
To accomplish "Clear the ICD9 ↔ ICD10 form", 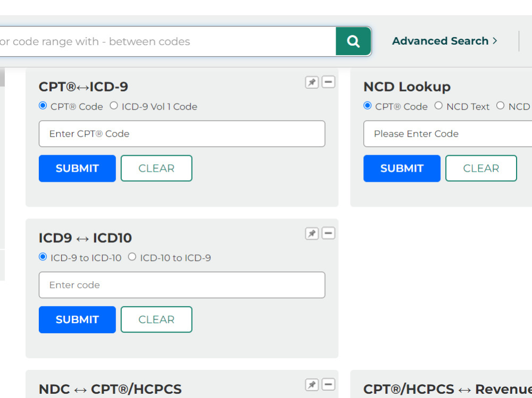I will tap(156, 319).
